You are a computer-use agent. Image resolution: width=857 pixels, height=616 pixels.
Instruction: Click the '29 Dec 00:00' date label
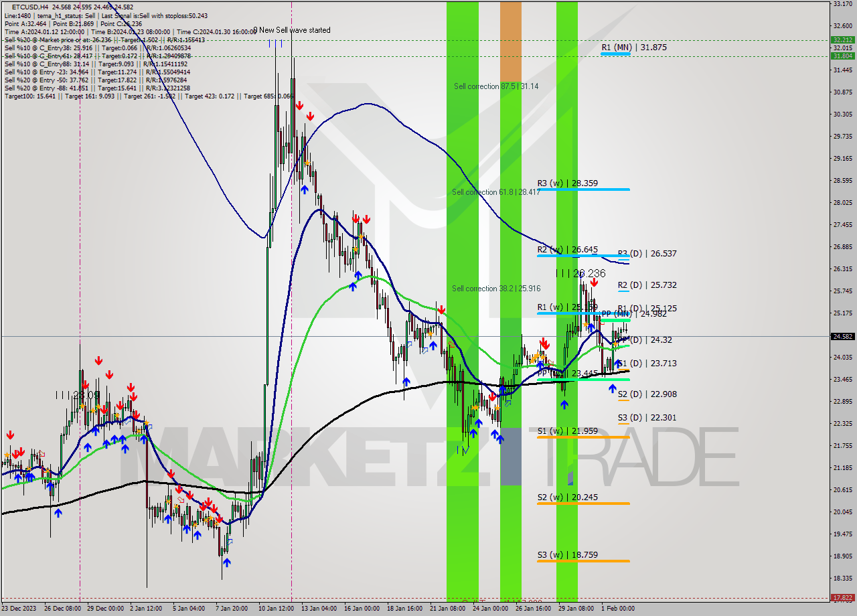[106, 609]
